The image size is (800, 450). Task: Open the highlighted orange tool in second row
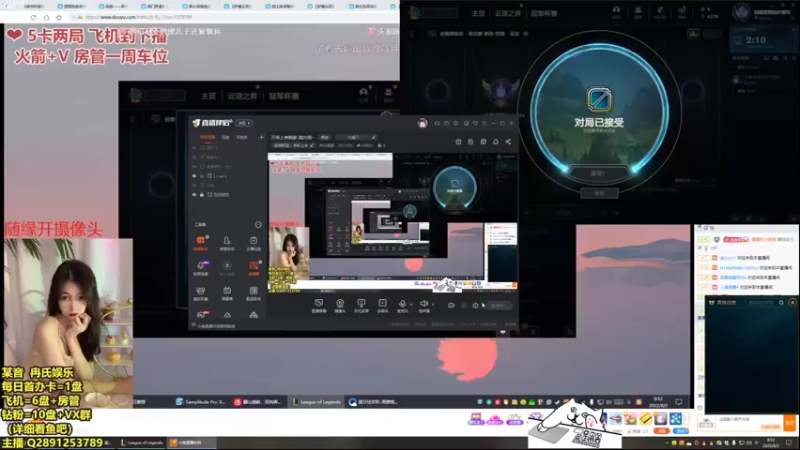(x=254, y=268)
